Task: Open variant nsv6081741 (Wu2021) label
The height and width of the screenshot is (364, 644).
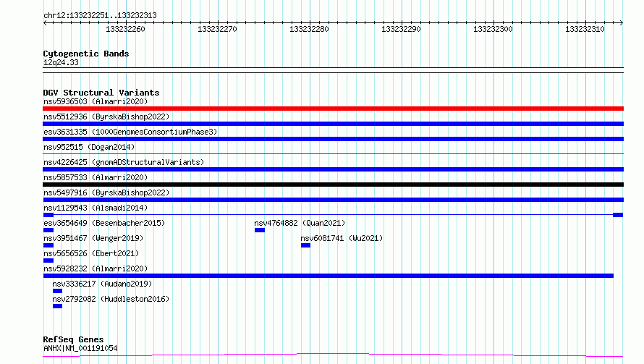Action: coord(342,238)
